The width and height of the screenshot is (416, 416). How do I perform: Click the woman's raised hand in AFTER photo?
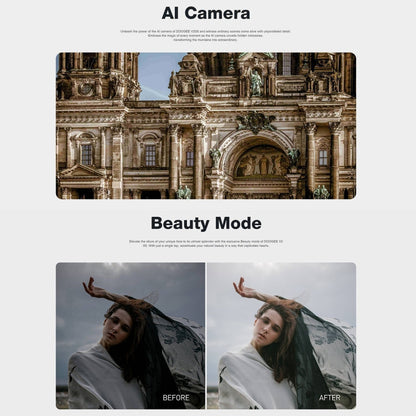(x=241, y=288)
